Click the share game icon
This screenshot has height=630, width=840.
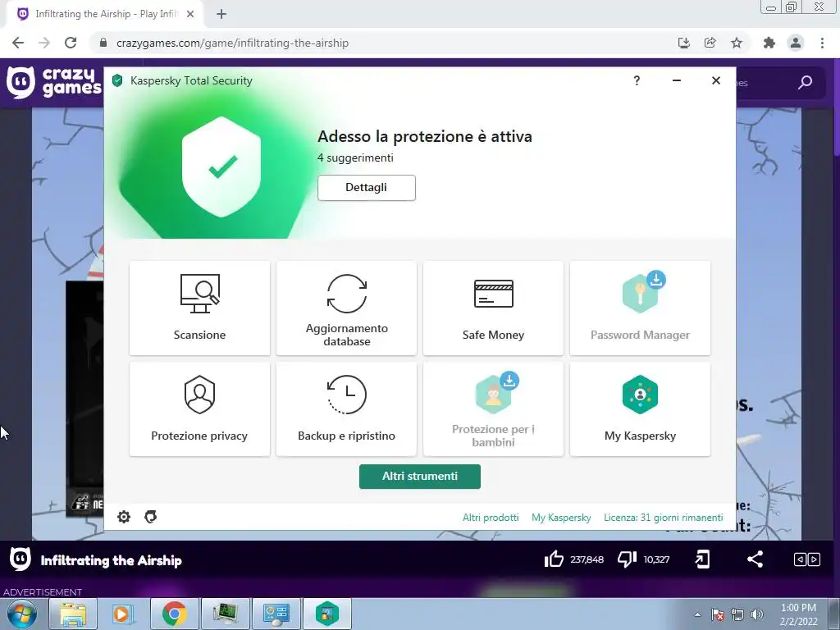pos(755,559)
